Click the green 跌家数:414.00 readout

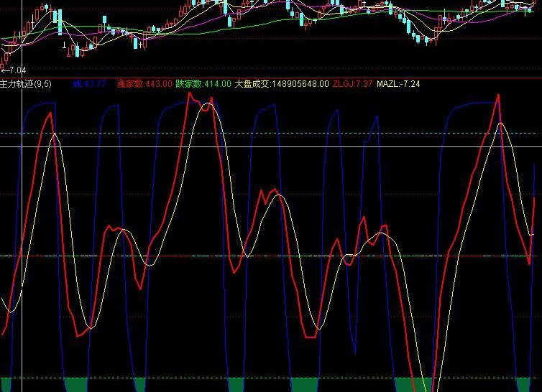[x=203, y=84]
